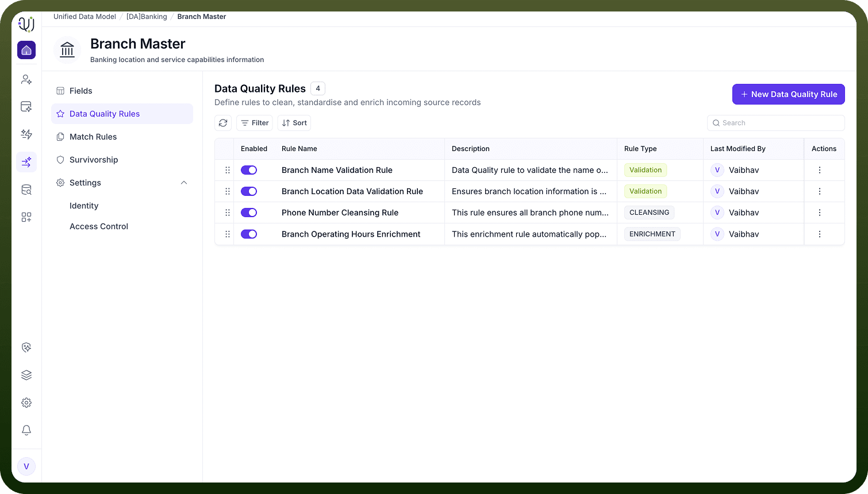Viewport: 868px width, 494px height.
Task: Open the user avatar V at the bottom of the sidebar
Action: [26, 466]
